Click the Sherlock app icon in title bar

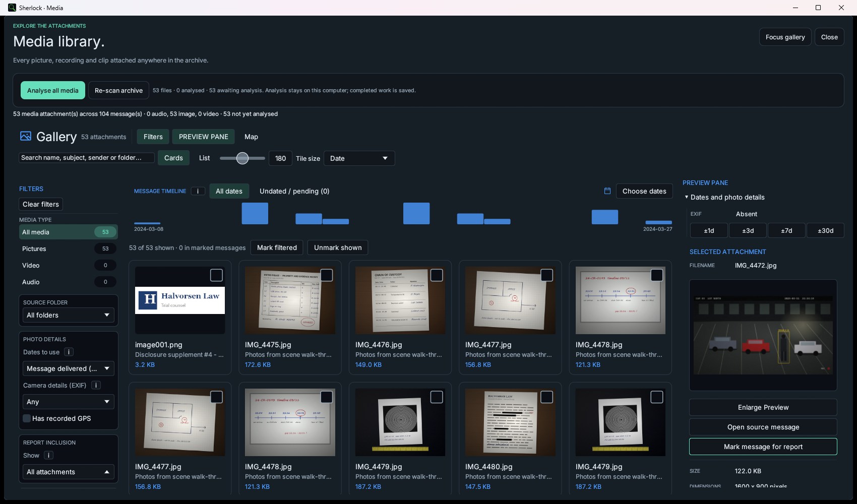tap(12, 8)
